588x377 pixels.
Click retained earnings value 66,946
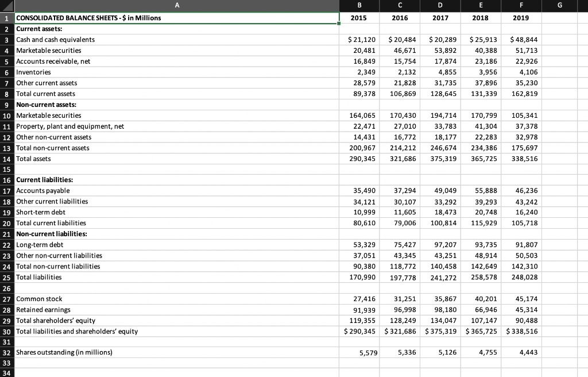click(481, 310)
